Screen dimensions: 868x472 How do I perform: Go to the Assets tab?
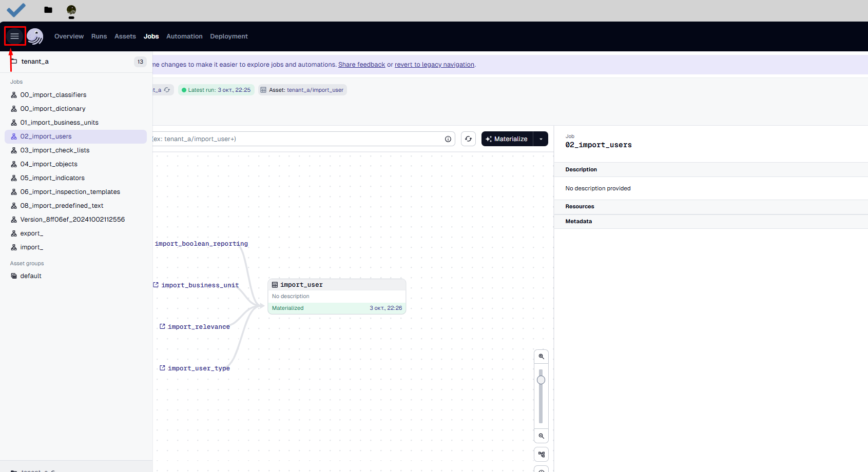click(x=125, y=36)
